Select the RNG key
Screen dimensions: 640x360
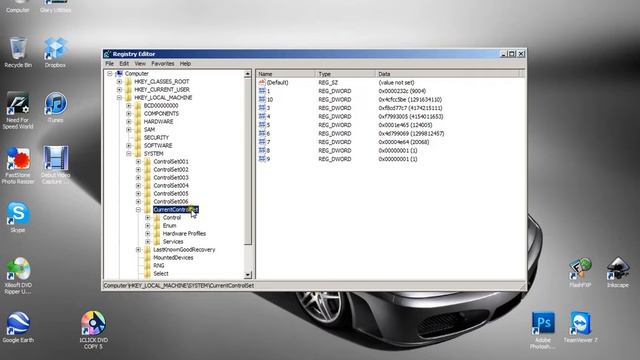tap(158, 266)
